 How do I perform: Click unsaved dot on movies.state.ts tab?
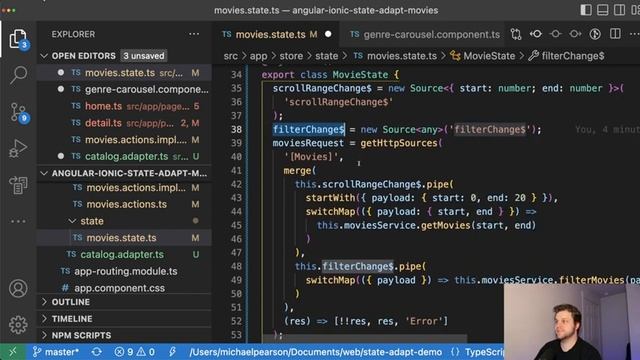[x=328, y=35]
